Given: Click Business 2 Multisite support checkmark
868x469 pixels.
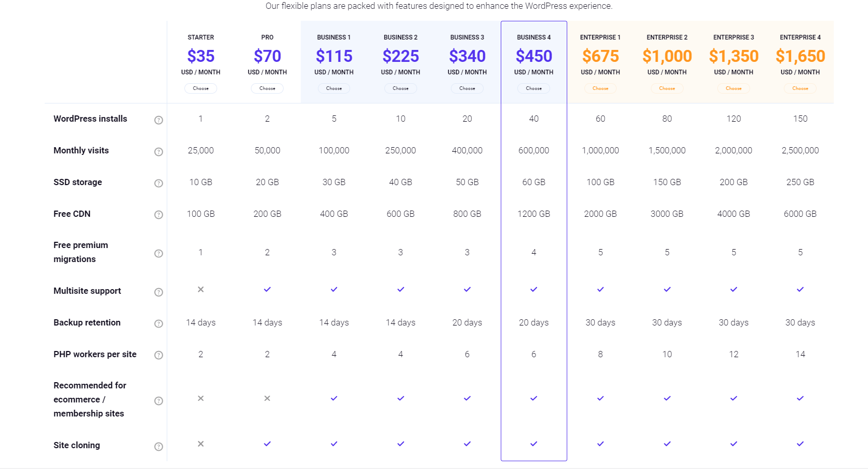Looking at the screenshot, I should tap(400, 289).
